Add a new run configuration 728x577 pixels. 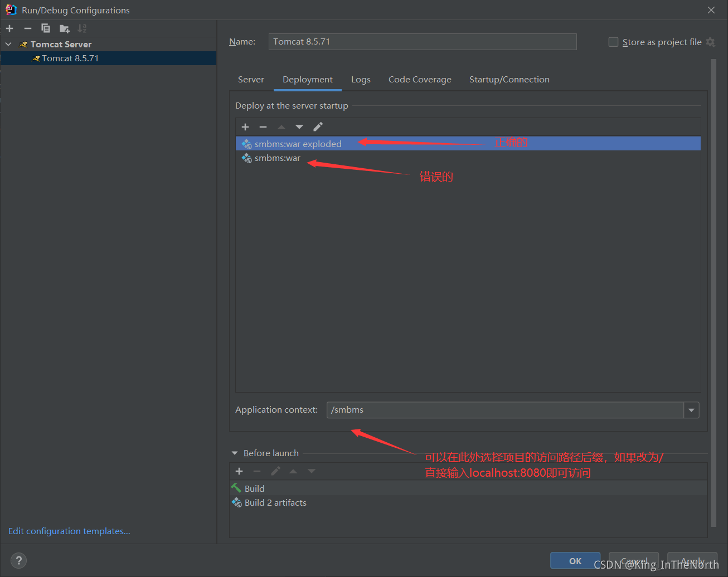coord(9,28)
